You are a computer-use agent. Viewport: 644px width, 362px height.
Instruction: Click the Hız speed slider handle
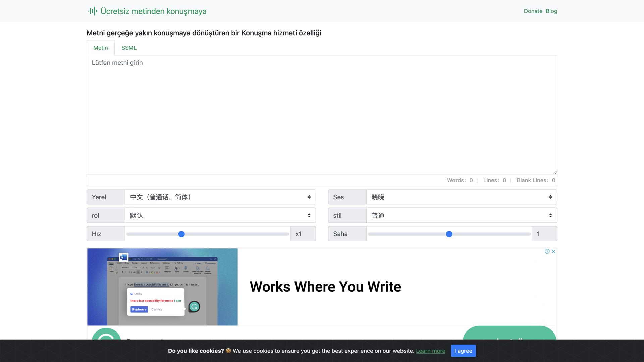[x=181, y=234]
